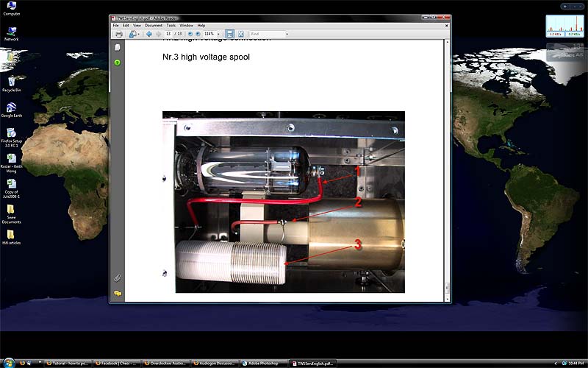
Task: Toggle the fit one full page button
Action: (241, 34)
